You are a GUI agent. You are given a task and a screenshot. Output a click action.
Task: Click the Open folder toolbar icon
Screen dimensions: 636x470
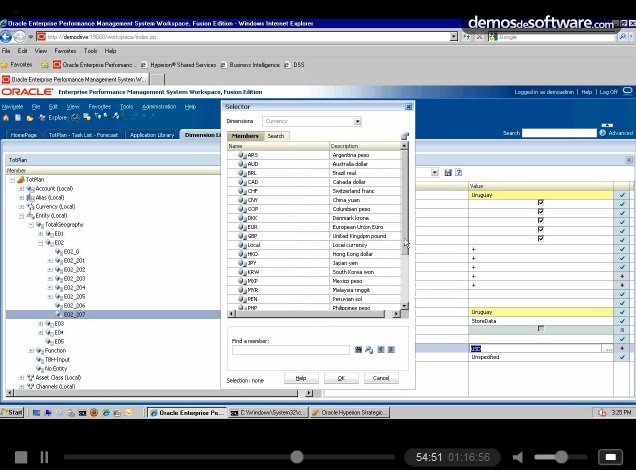tap(30, 118)
